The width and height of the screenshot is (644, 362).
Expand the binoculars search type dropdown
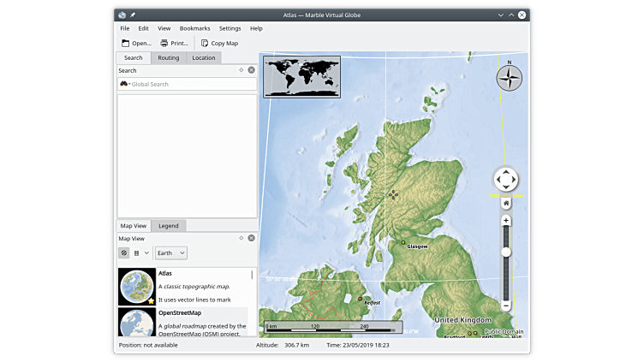[125, 84]
